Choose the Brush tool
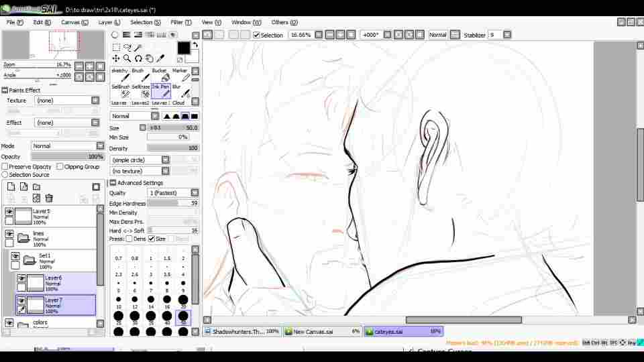The image size is (644, 362). [140, 74]
